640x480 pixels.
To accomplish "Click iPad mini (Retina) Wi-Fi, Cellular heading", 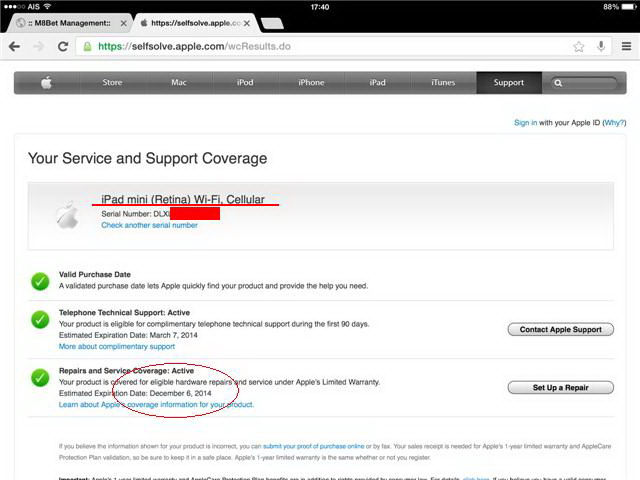I will (x=183, y=199).
